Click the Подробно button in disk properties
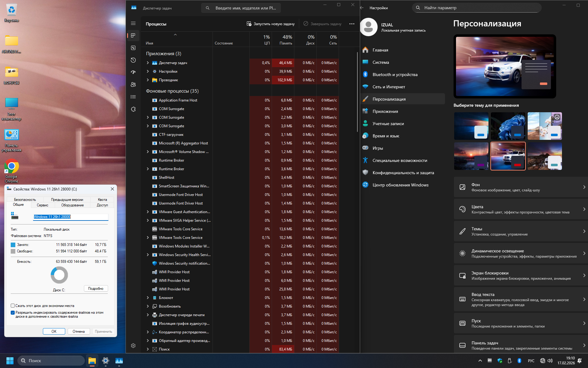 click(96, 289)
